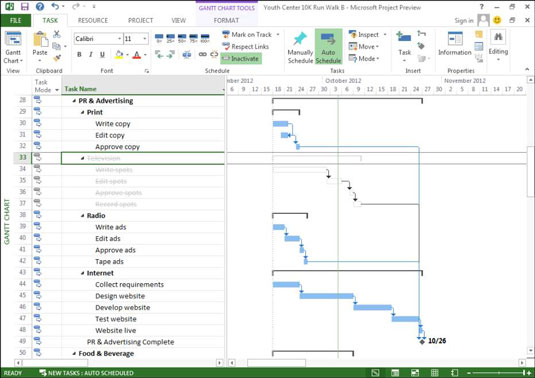Toggle the Auto Schedule button
Viewport: 535px width, 378px height.
[328, 47]
